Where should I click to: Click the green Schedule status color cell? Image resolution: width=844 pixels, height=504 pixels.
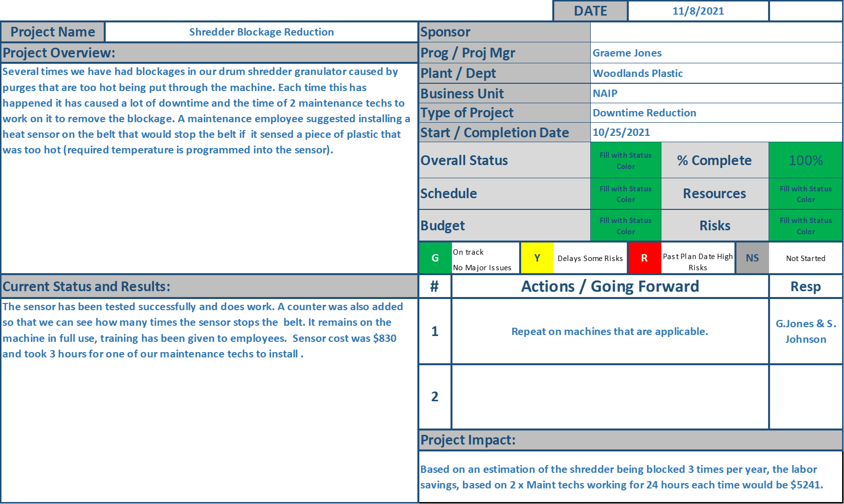(x=626, y=194)
